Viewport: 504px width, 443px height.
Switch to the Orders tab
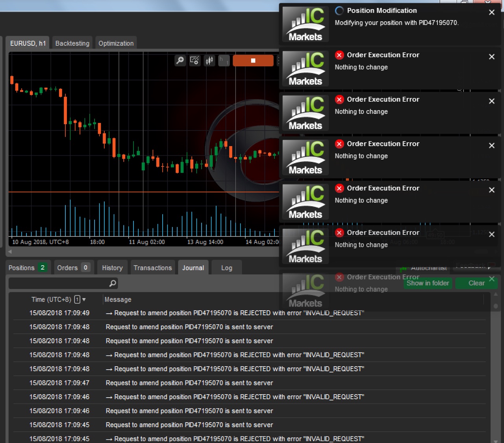(x=73, y=268)
